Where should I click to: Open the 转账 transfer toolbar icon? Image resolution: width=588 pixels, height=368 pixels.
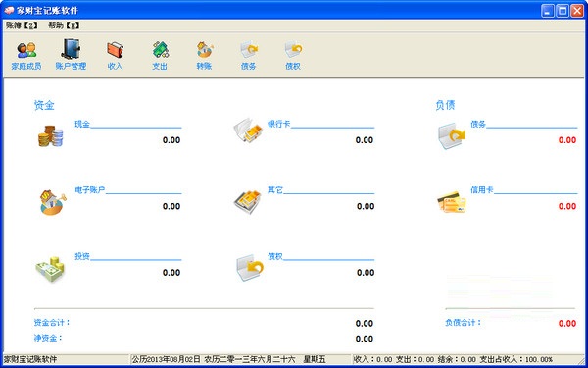[205, 55]
